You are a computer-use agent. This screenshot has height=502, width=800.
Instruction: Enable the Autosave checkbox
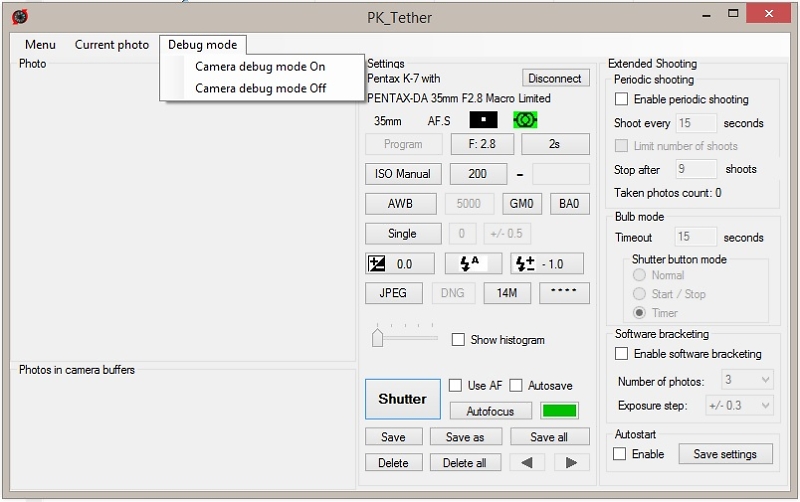point(516,386)
